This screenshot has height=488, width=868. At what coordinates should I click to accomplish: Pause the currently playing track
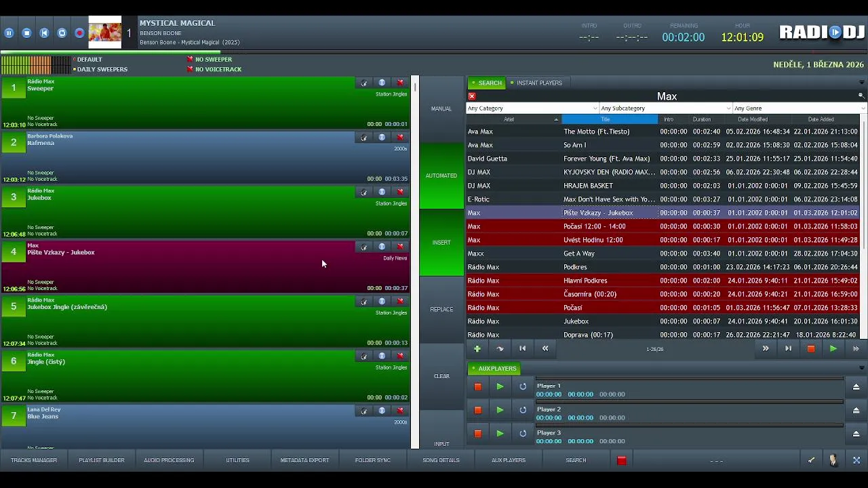pos(9,33)
